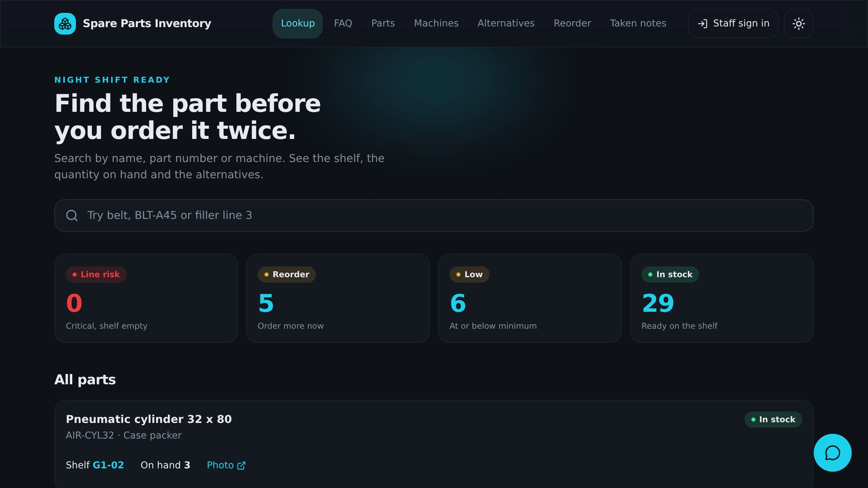The height and width of the screenshot is (488, 868).
Task: Select the In stock summary card showing 29
Action: [722, 298]
